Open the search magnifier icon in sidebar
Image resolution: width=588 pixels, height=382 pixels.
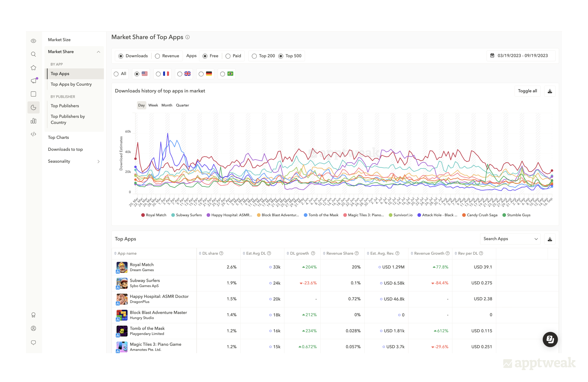(33, 54)
